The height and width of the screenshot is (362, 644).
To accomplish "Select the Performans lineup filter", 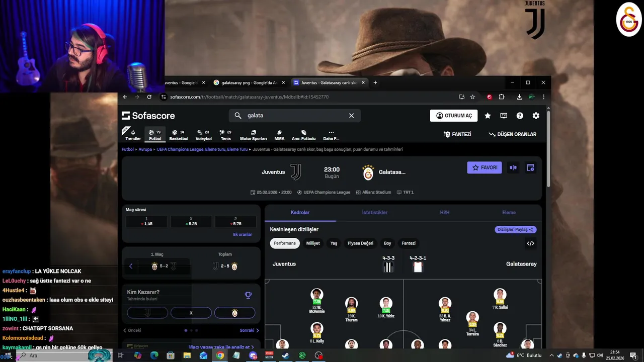I will coord(285,243).
